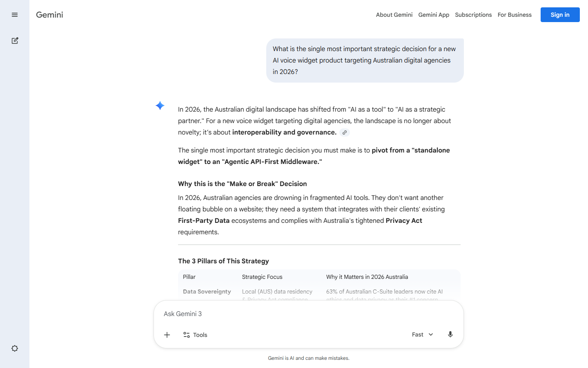Click the Strategic Focus column header
This screenshot has height=368, width=588.
click(x=262, y=277)
